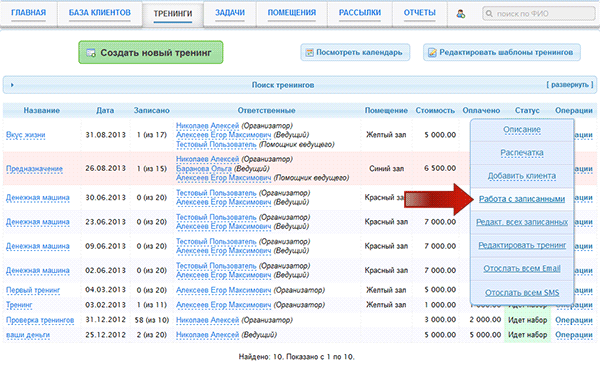This screenshot has height=370, width=600.
Task: Open the ваши деньги training link
Action: 28,335
